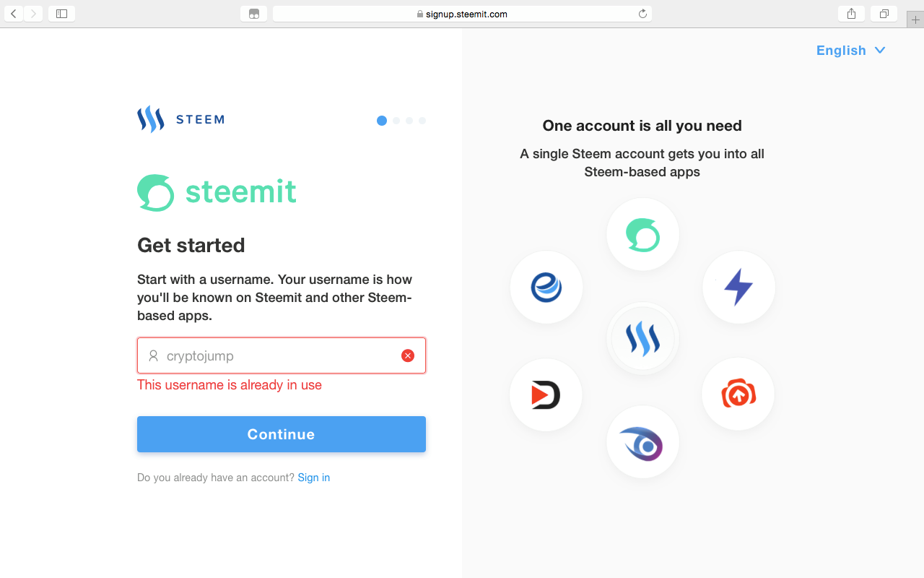The width and height of the screenshot is (924, 578).
Task: Select the red camera upload app icon
Action: point(738,394)
